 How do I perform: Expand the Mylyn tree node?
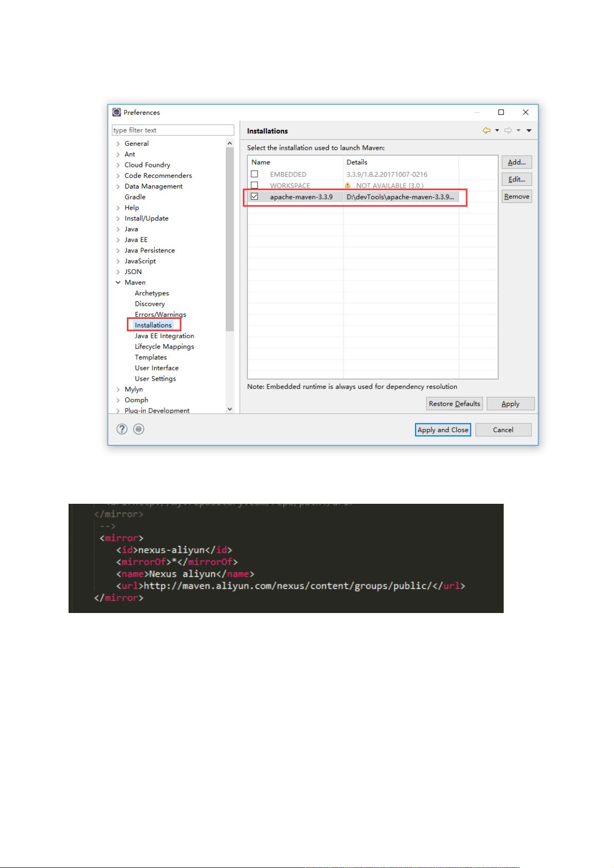pyautogui.click(x=118, y=389)
